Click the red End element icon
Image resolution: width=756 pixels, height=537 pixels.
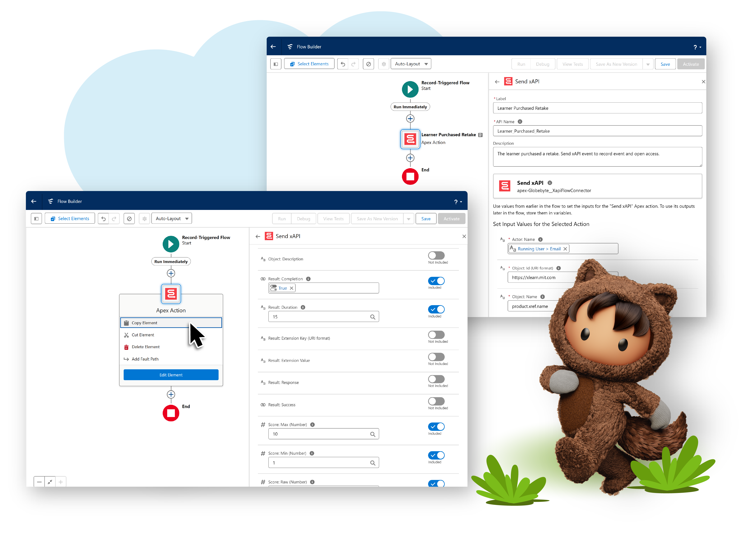[x=410, y=176]
